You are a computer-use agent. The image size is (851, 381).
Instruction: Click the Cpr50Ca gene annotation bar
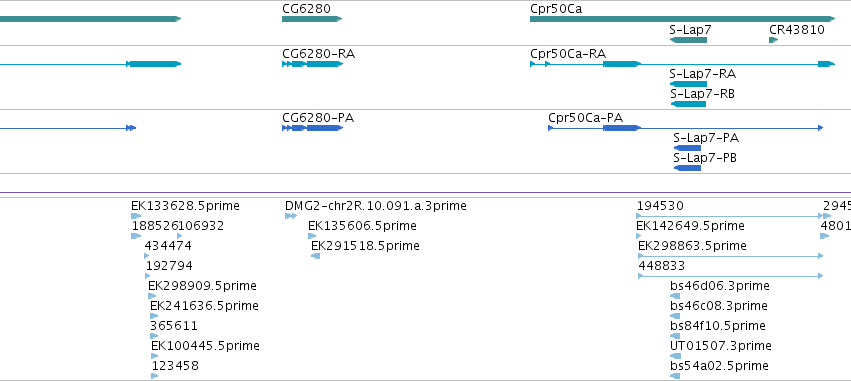pyautogui.click(x=682, y=19)
